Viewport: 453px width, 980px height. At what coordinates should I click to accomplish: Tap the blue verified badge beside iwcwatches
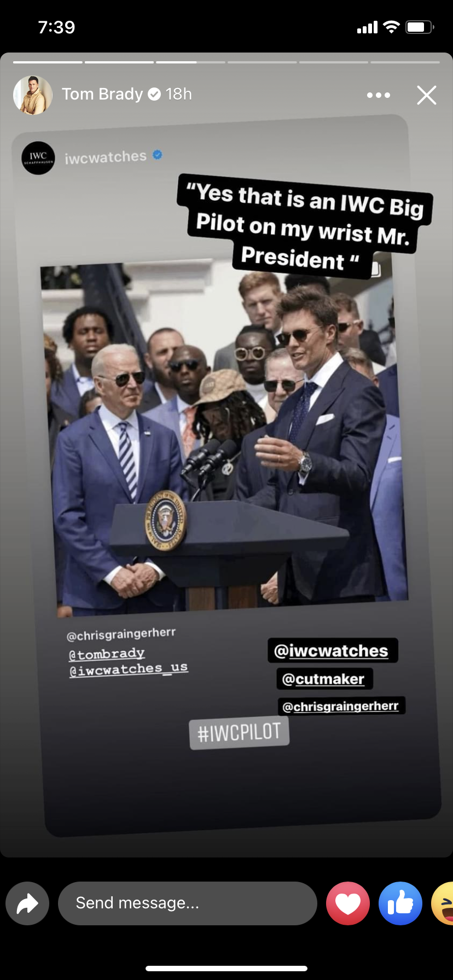click(x=157, y=155)
